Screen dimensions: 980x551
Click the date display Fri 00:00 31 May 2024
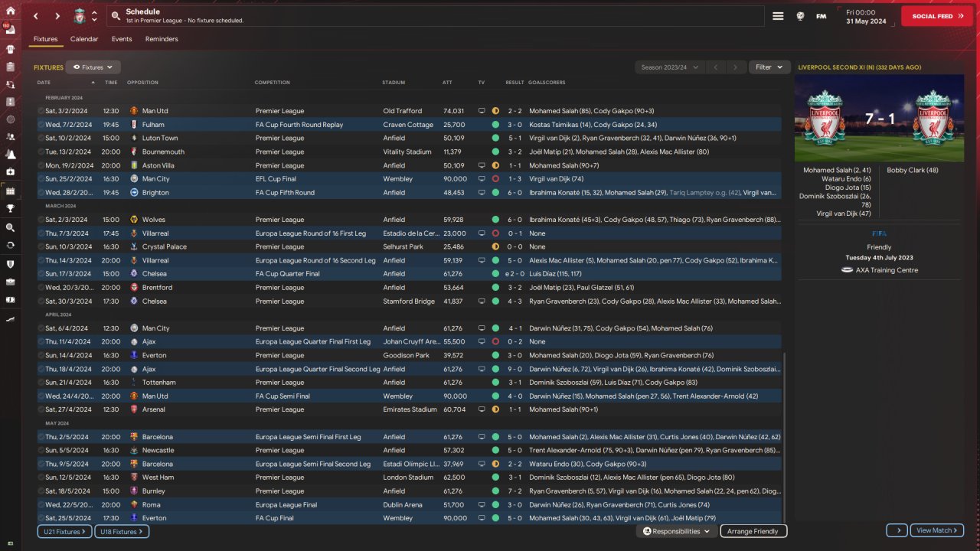tap(865, 16)
